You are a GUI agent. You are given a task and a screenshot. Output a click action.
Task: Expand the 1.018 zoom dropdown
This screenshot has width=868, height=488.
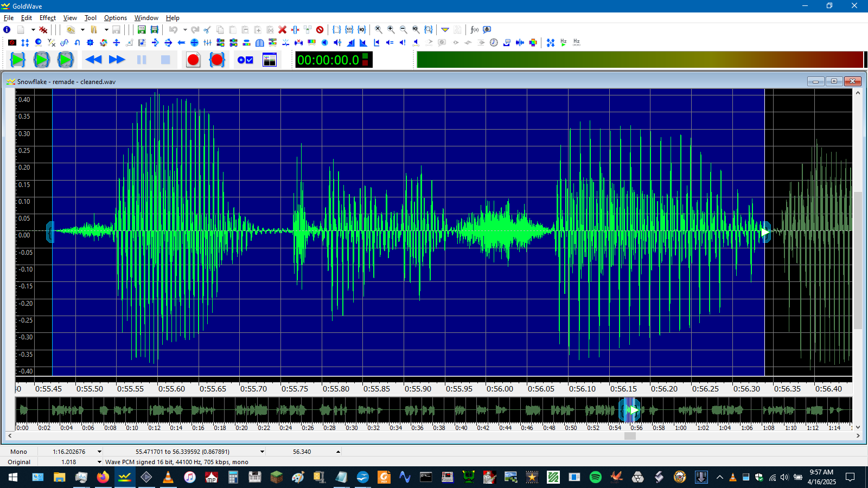(x=99, y=462)
